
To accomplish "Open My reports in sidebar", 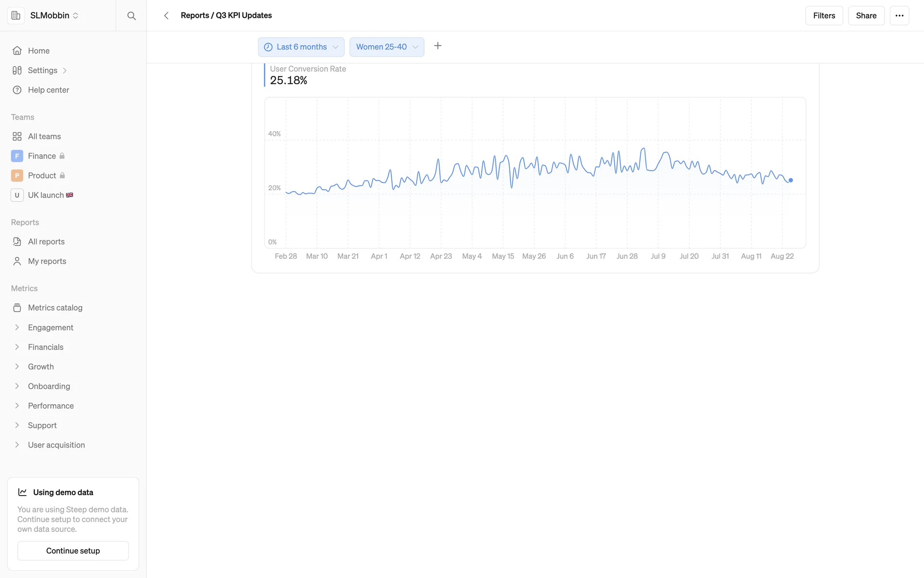I will coord(47,261).
